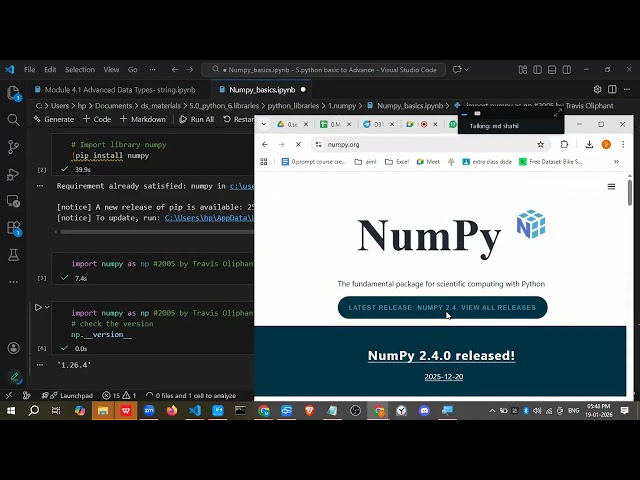Viewport: 640px width, 480px height.
Task: Open the File menu
Action: (30, 70)
